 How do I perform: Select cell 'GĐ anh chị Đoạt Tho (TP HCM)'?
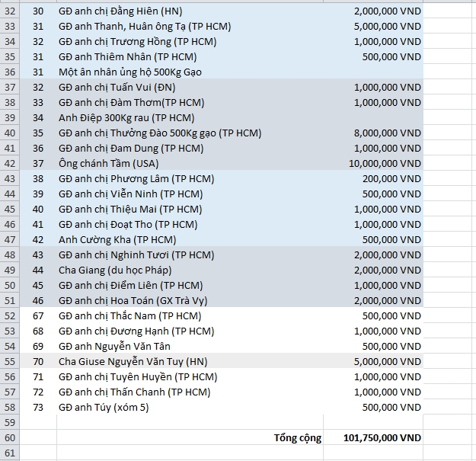click(x=190, y=225)
